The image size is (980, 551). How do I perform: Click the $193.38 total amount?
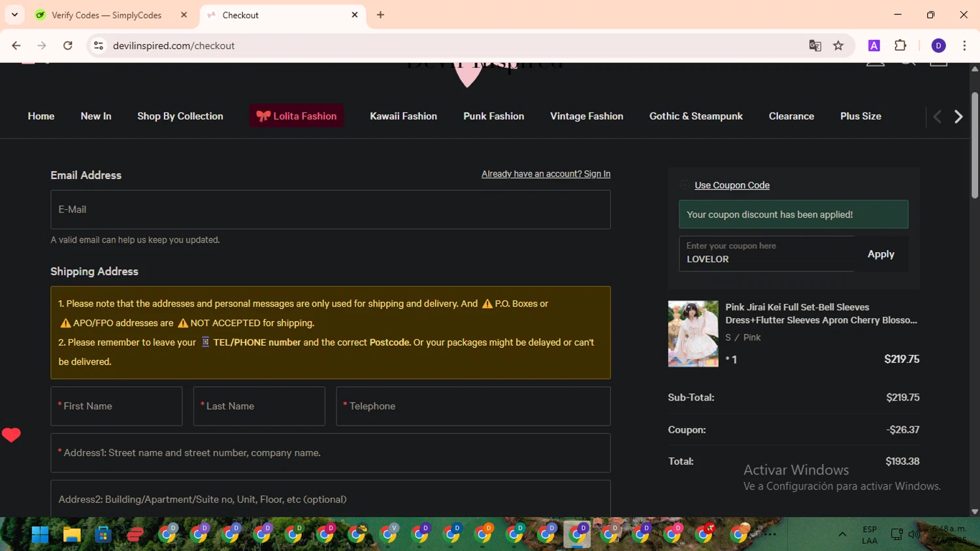click(902, 461)
